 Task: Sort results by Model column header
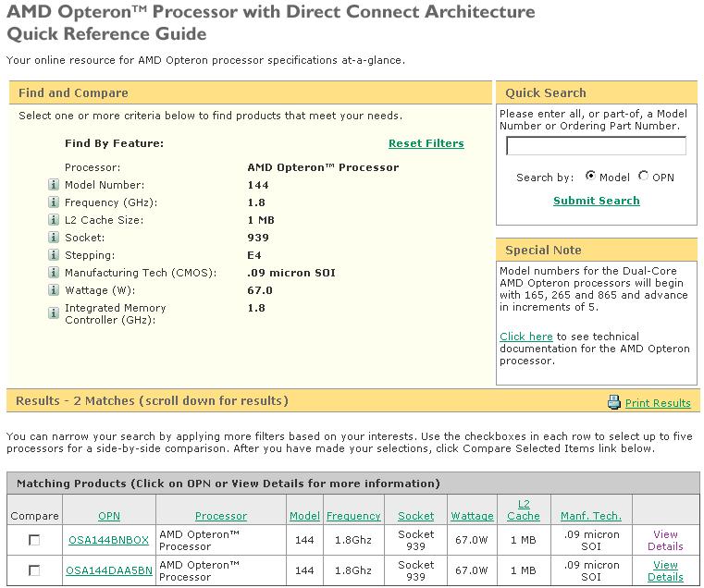pos(304,516)
